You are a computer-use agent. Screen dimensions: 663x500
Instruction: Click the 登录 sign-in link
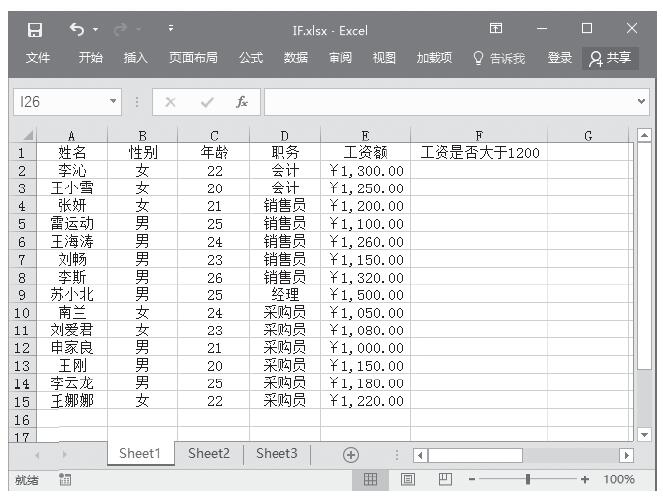560,58
